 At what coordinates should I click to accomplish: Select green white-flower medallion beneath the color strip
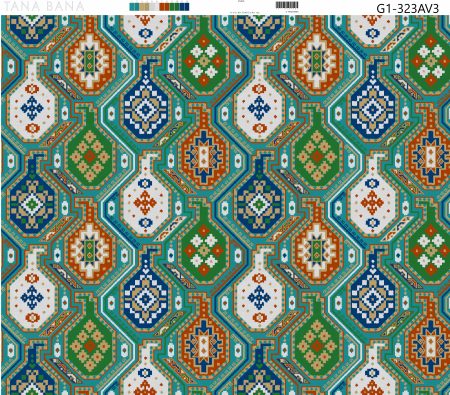click(204, 61)
